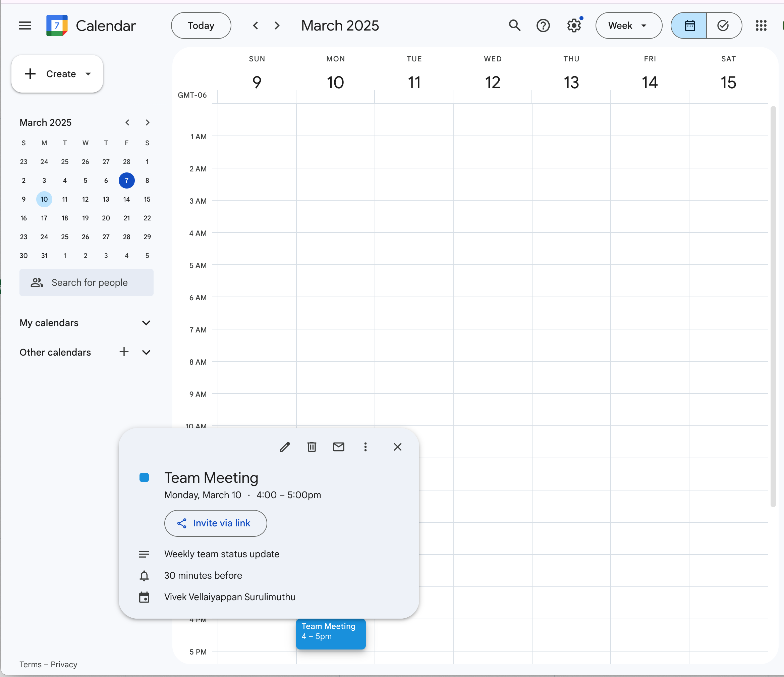
Task: Open the search magnifier icon
Action: pyautogui.click(x=515, y=26)
